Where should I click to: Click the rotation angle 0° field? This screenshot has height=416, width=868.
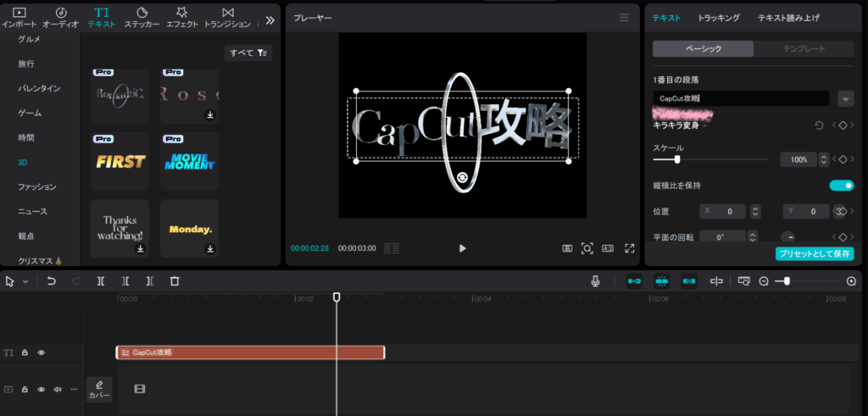[x=724, y=236]
